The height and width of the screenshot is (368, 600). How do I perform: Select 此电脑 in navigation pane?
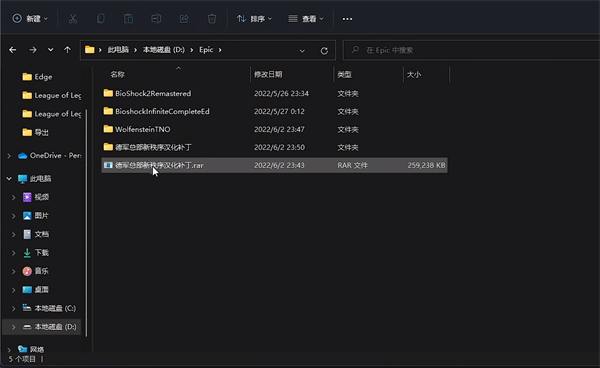35,179
